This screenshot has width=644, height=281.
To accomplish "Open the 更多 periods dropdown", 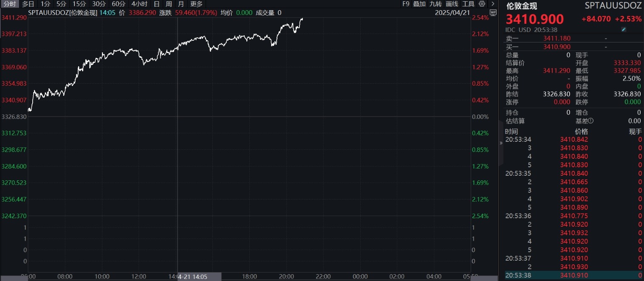I will [197, 4].
